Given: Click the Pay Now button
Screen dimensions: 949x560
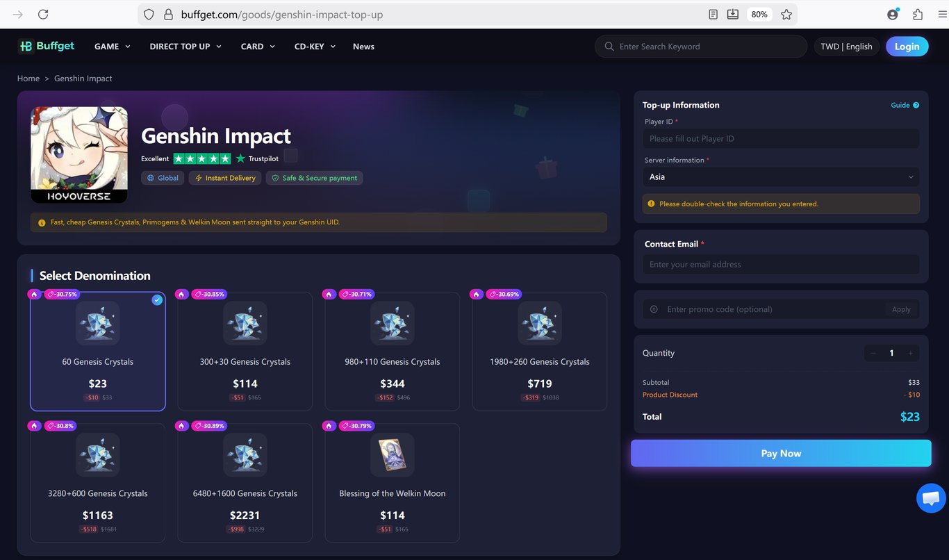Looking at the screenshot, I should [x=781, y=453].
